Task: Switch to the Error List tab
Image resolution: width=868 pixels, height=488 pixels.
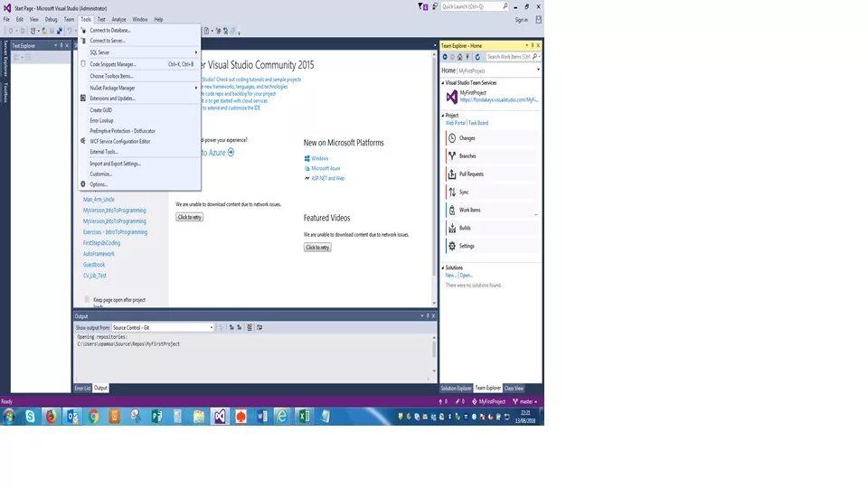Action: point(82,389)
